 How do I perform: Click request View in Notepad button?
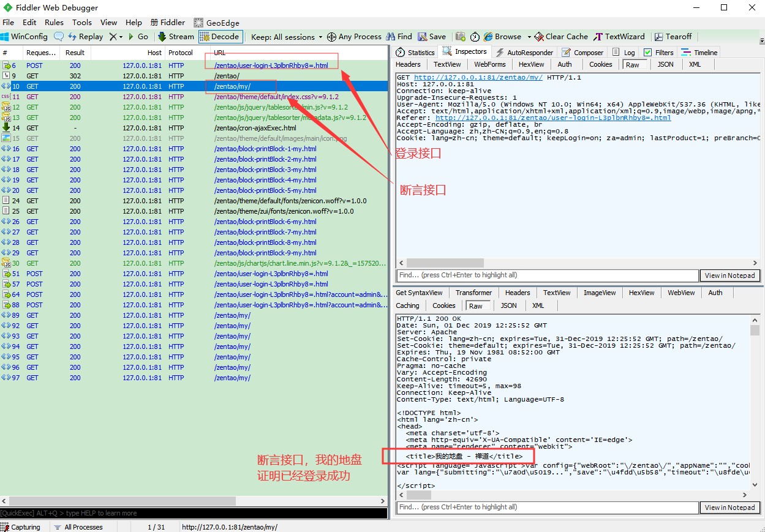coord(729,275)
